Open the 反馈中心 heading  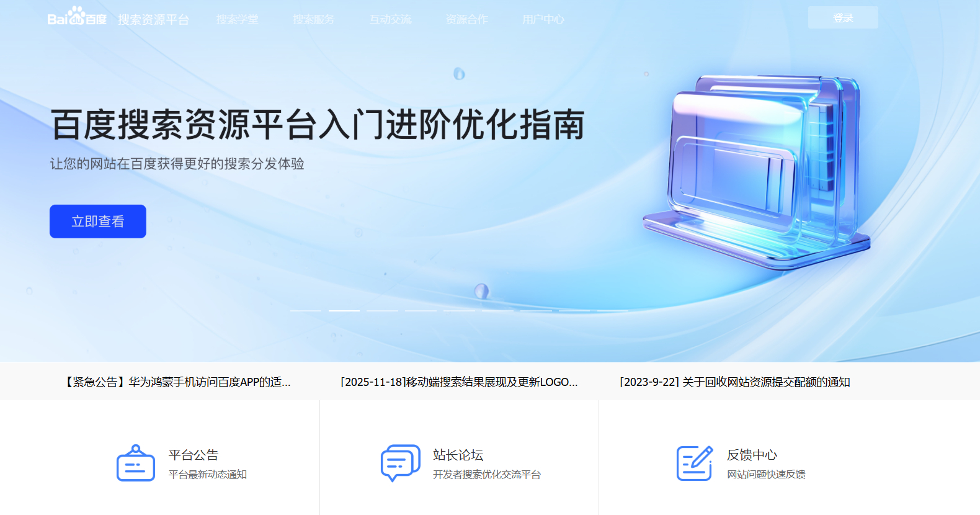[752, 455]
